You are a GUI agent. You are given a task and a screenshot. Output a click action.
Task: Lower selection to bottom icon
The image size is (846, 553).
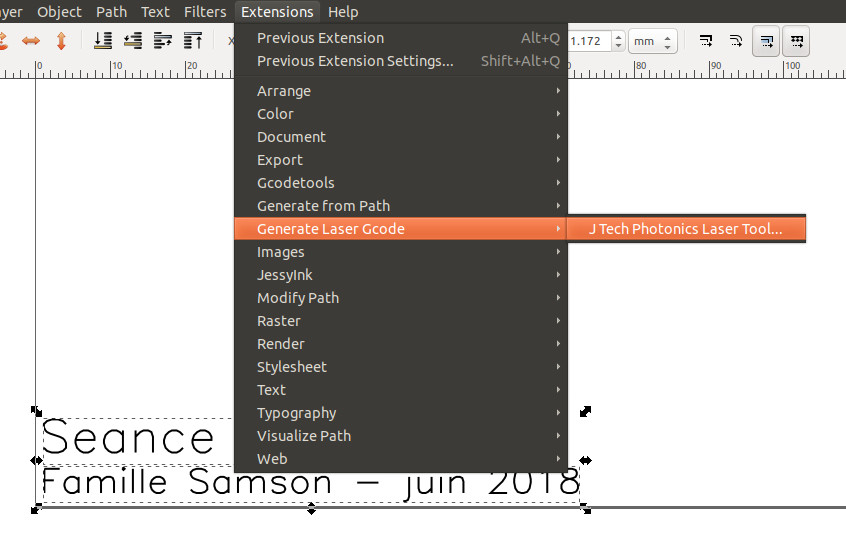click(x=102, y=41)
